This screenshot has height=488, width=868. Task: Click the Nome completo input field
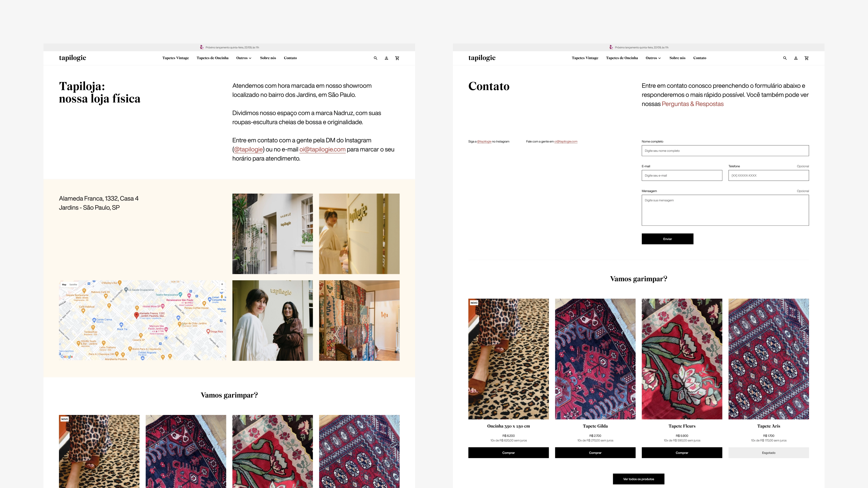click(x=725, y=150)
